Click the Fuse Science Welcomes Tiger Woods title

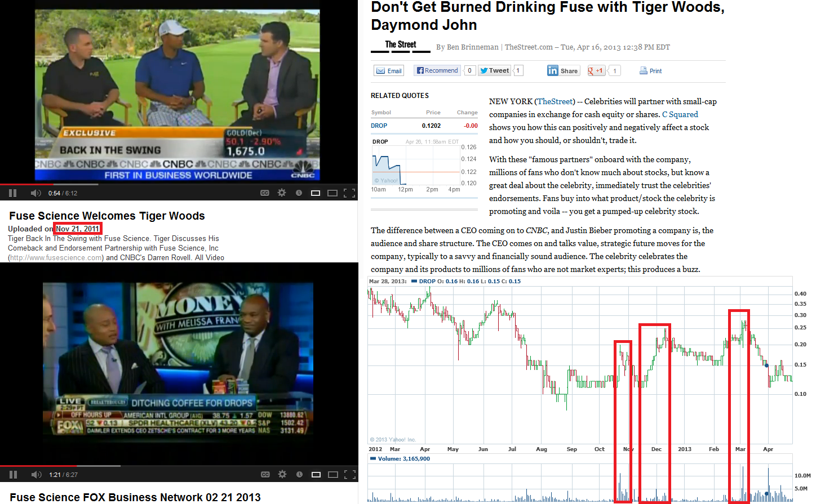(x=107, y=216)
